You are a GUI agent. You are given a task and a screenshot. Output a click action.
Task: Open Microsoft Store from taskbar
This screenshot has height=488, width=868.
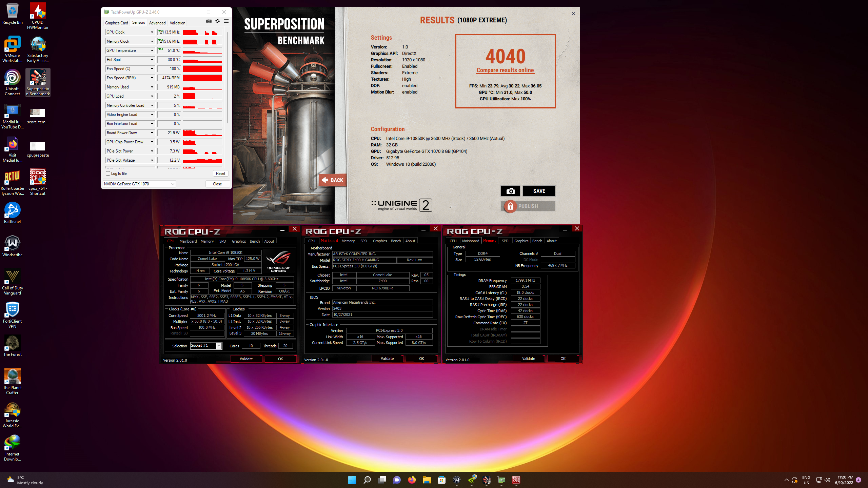pos(441,480)
